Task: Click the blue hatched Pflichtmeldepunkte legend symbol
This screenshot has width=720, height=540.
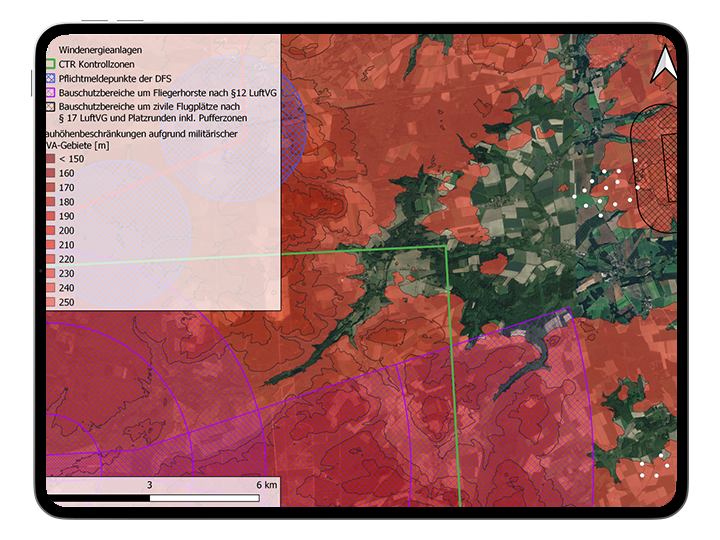Action: (x=51, y=78)
